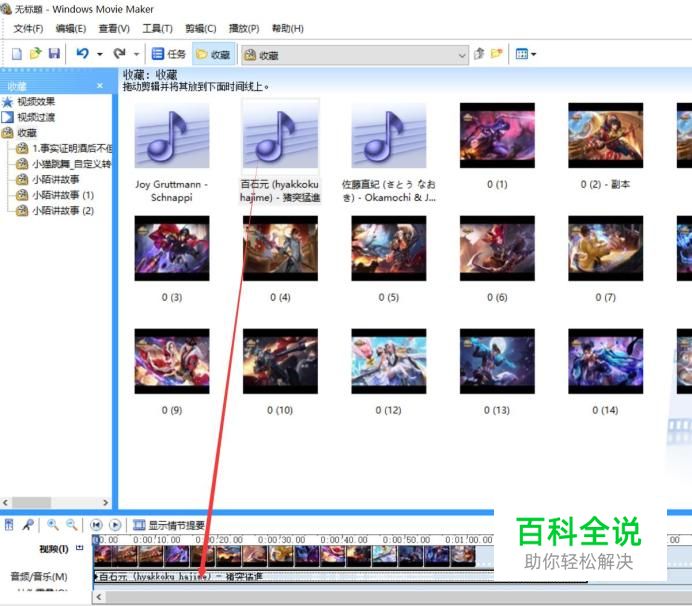Select the 0 (7) image thumbnail
692x606 pixels.
(606, 248)
